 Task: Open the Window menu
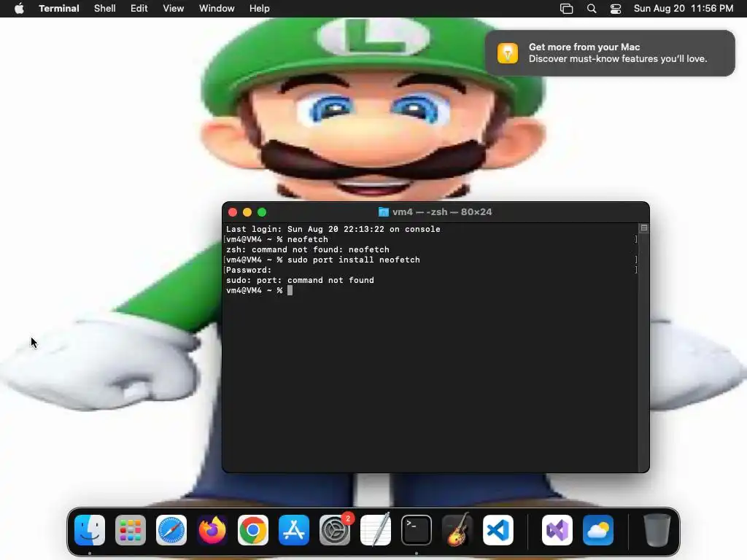pos(217,9)
